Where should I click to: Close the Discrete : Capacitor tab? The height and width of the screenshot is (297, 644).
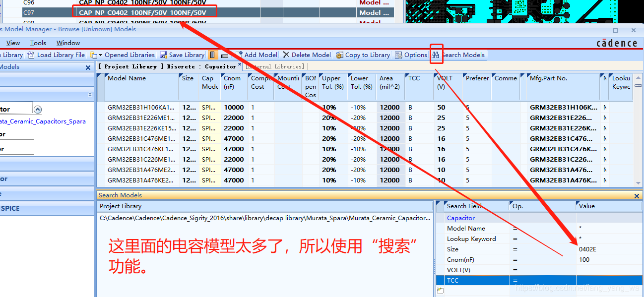tap(239, 64)
